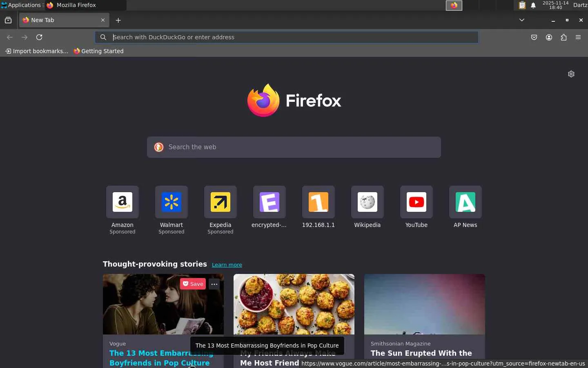Open the three-dot menu on Vogue story
The image size is (588, 368).
click(x=214, y=284)
